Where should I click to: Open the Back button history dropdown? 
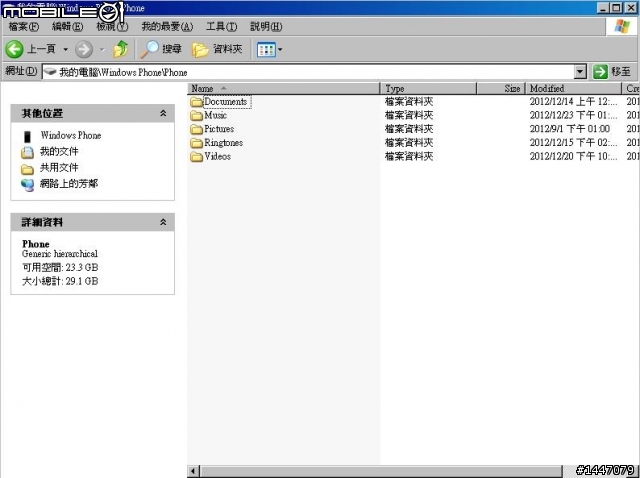(65, 49)
